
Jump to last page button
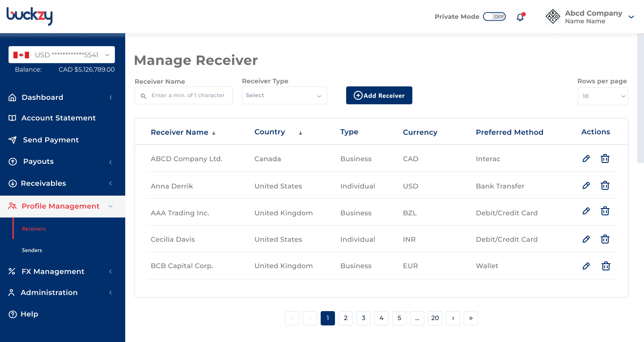(x=471, y=318)
